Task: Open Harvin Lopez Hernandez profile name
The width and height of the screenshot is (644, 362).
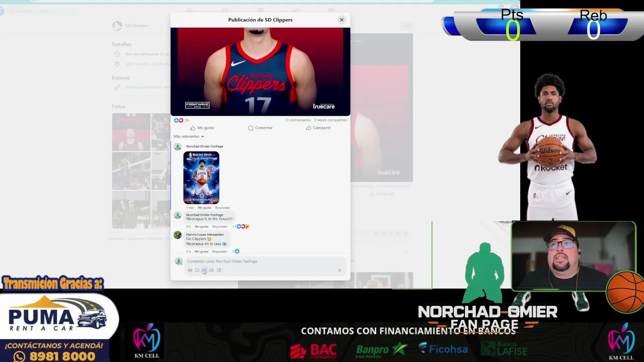Action: (205, 234)
